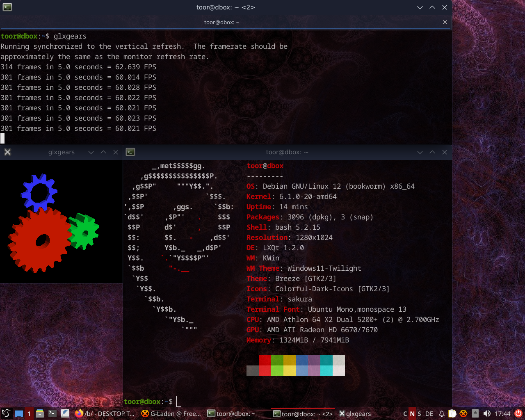Click the bright red swatch in neofetch palette

(x=265, y=370)
